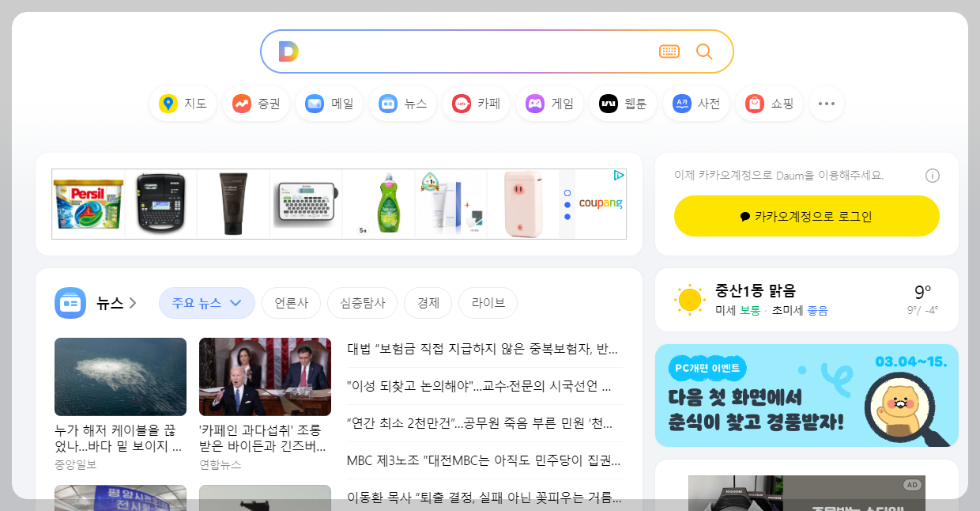Viewport: 980px width, 511px height.
Task: Open 쇼핑 shopping shortcut
Action: (769, 104)
